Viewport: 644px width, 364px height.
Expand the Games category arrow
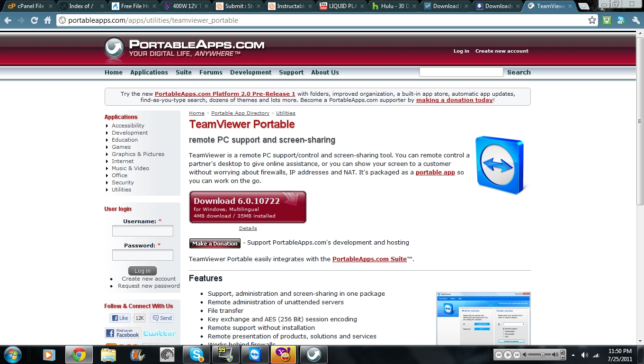107,147
